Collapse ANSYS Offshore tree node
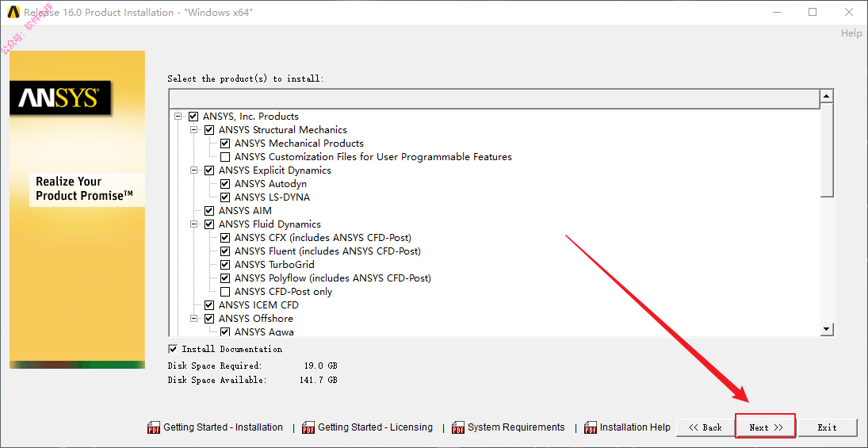This screenshot has width=868, height=448. (x=193, y=319)
